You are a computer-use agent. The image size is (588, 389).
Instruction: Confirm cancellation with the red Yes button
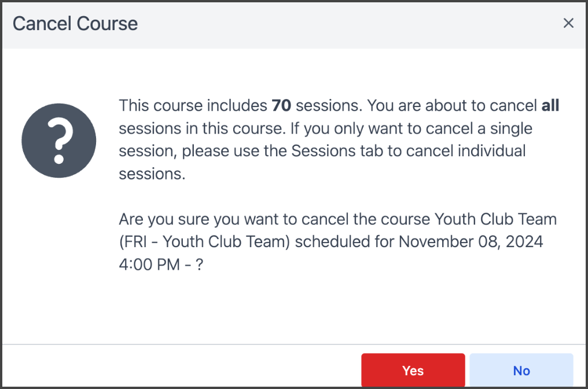[x=413, y=370]
